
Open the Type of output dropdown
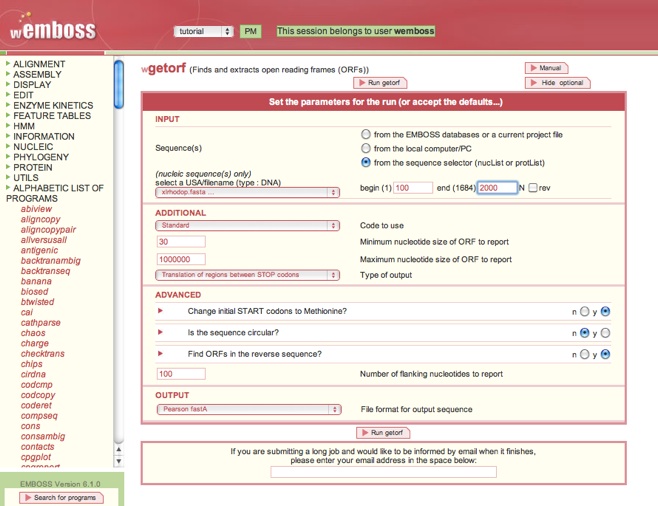pos(247,275)
